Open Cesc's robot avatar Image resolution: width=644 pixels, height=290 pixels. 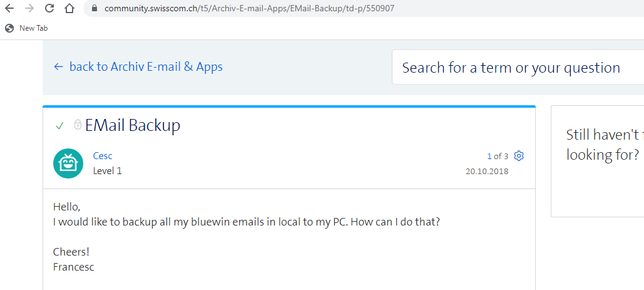(68, 163)
